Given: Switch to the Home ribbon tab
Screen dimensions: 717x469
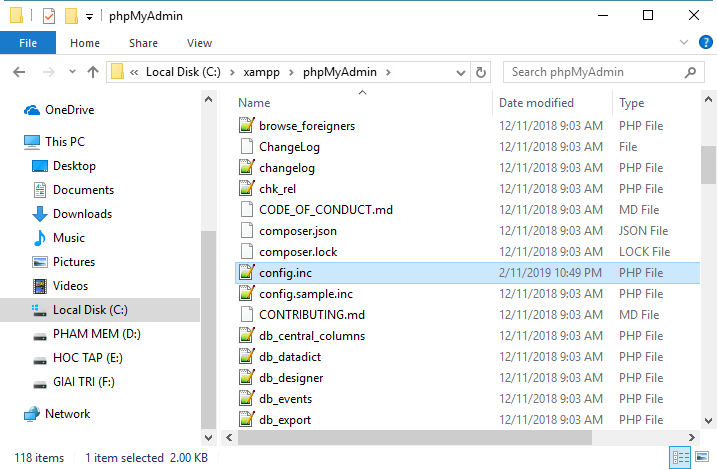Looking at the screenshot, I should click(85, 43).
